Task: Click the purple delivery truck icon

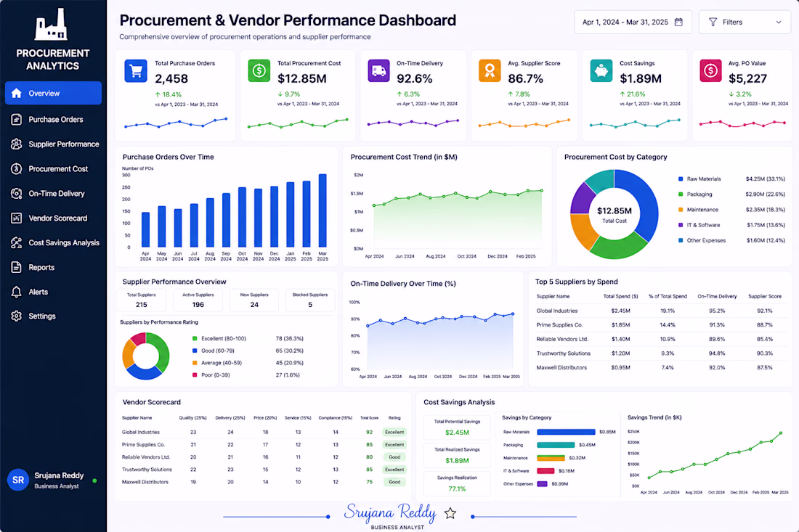Action: point(378,70)
